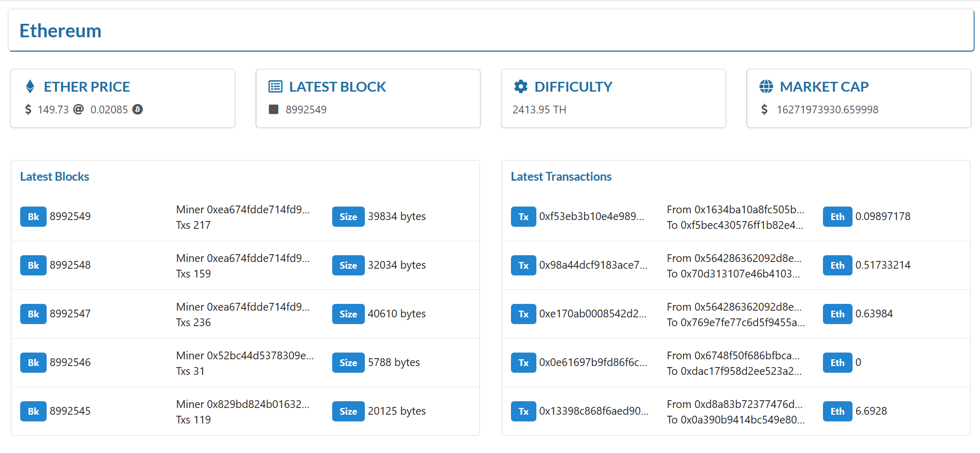Click the Size badge beside 20125 bytes

[348, 411]
